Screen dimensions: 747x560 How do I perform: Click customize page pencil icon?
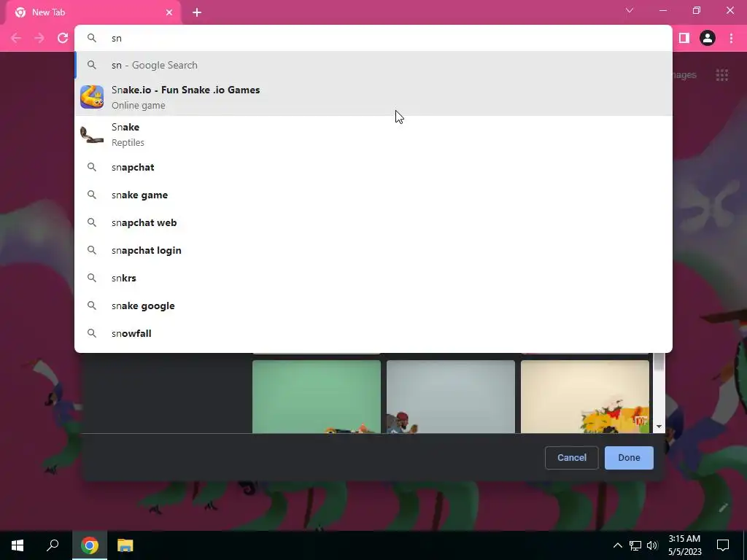724,507
